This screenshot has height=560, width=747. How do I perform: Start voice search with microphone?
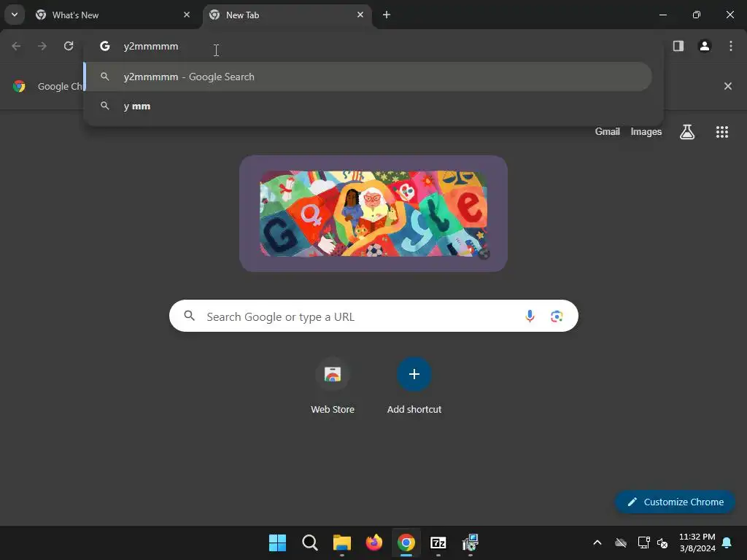(530, 316)
